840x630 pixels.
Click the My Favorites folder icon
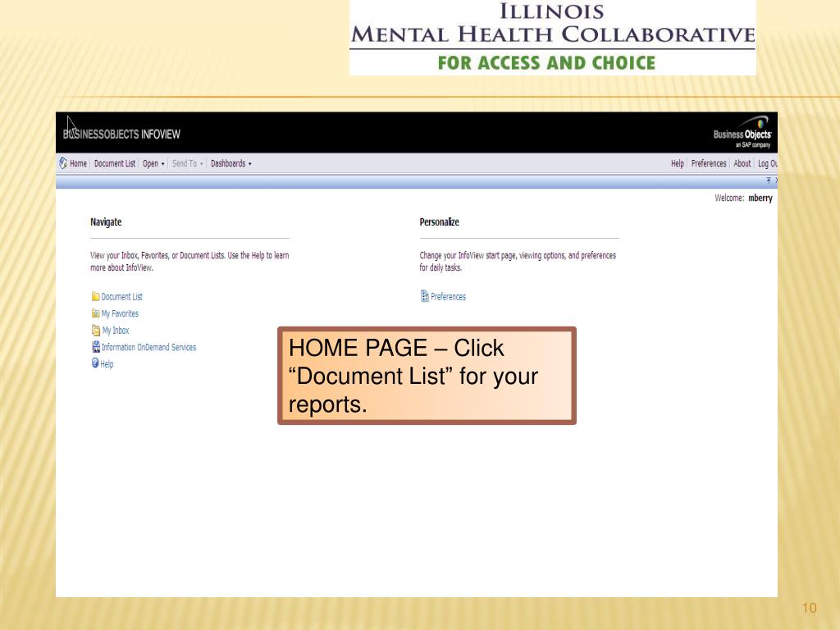(x=95, y=313)
